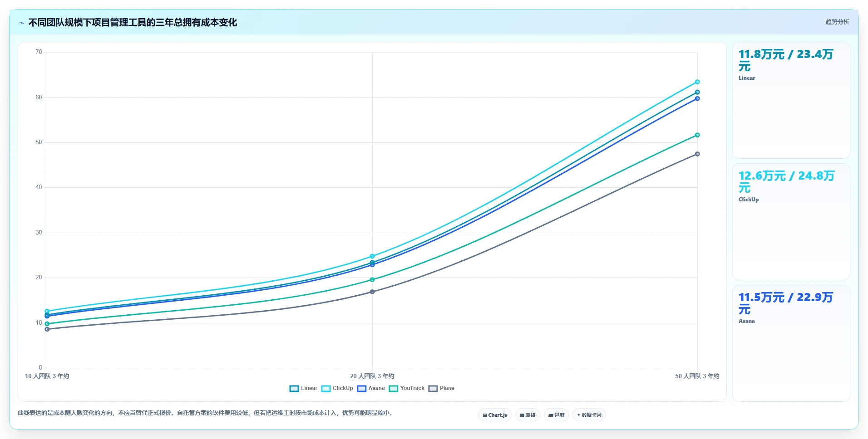Click Plane data point at 20 人团队
This screenshot has width=868, height=439.
[x=372, y=292]
